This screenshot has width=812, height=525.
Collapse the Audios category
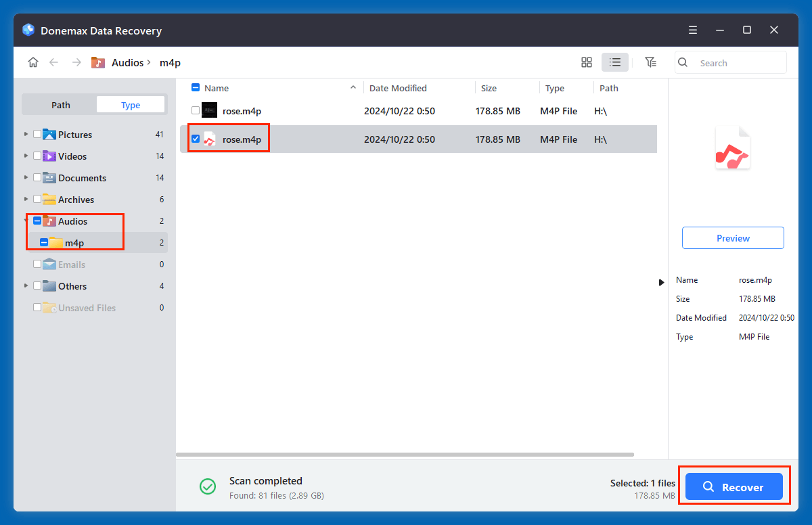[x=26, y=221]
